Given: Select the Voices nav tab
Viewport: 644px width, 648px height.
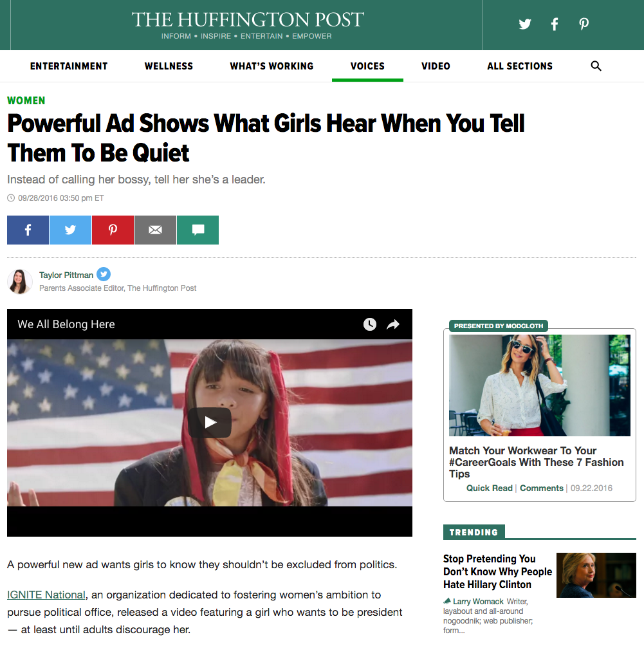Looking at the screenshot, I should tap(367, 66).
